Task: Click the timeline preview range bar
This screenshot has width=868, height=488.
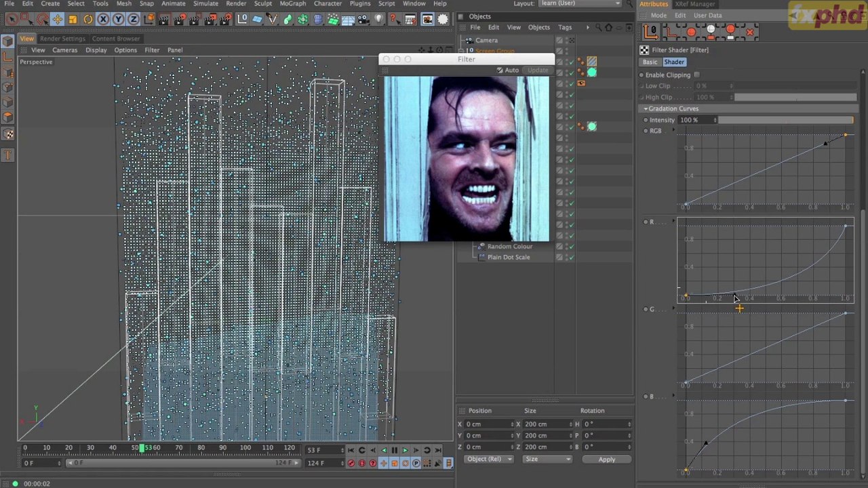Action: tap(183, 463)
